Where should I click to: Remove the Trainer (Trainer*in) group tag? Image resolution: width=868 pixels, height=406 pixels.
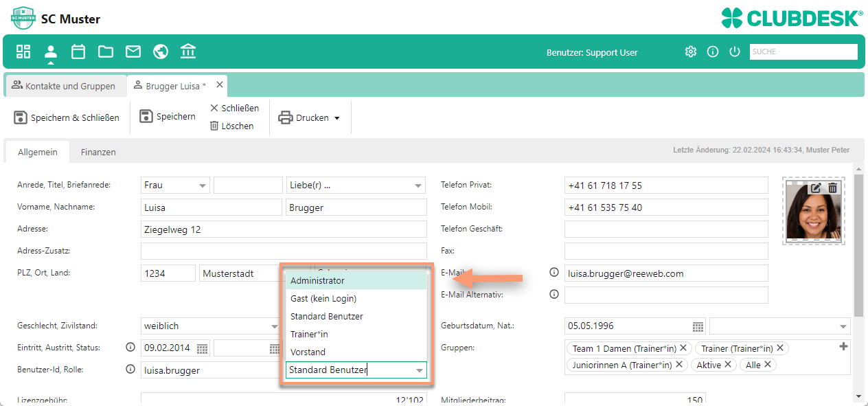[x=779, y=348]
